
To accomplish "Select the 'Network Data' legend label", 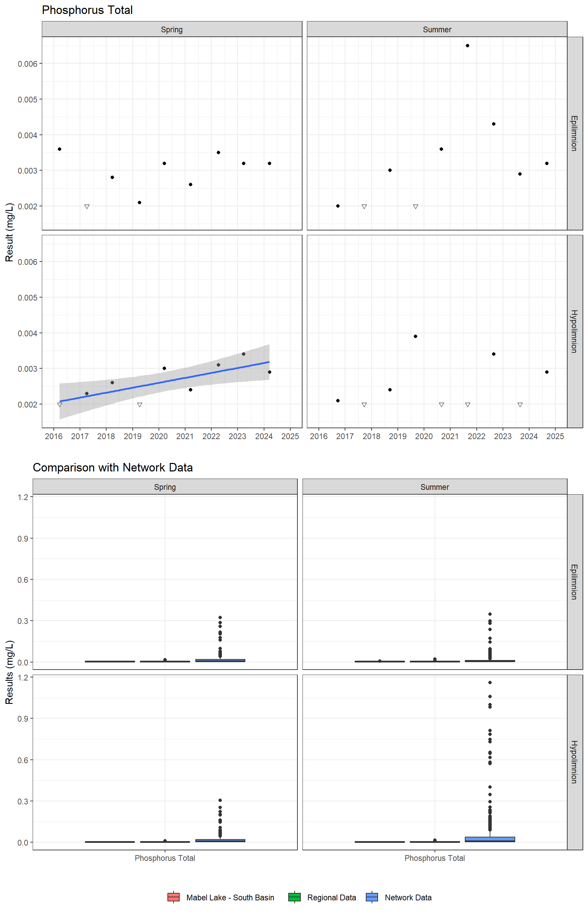I will click(408, 897).
